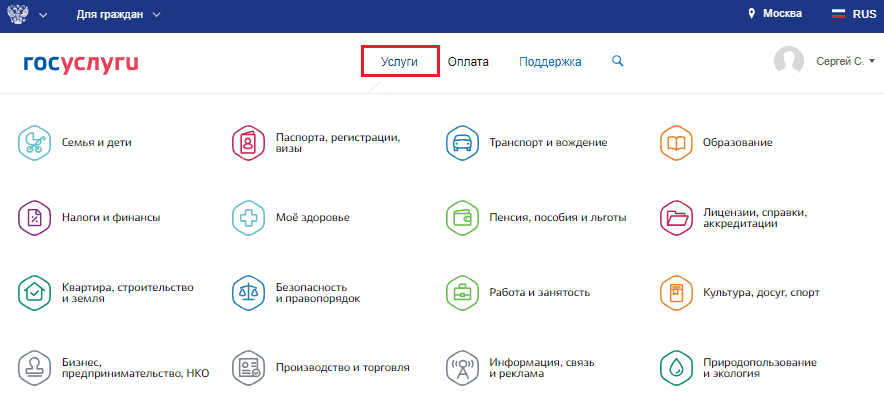Click the passport icon for Паспорта, регистрации, визы

(x=249, y=143)
